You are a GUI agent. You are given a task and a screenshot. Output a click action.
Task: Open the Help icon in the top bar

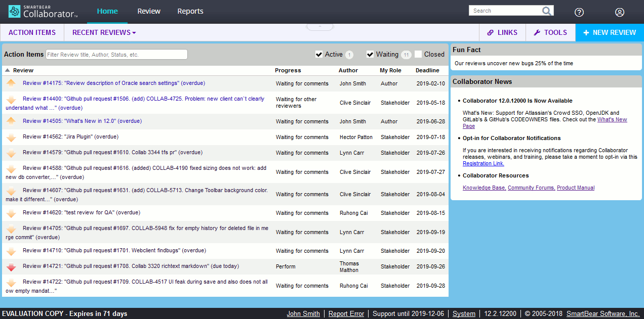(x=579, y=12)
